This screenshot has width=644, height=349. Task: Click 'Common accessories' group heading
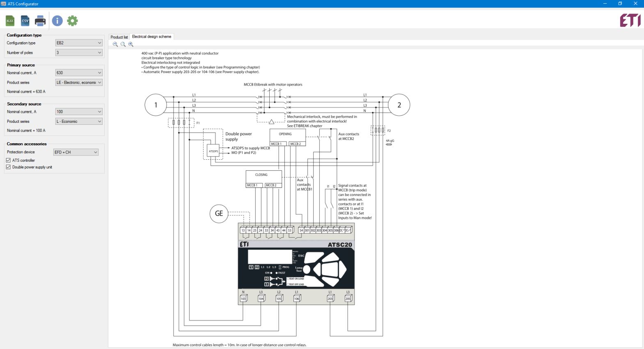27,144
